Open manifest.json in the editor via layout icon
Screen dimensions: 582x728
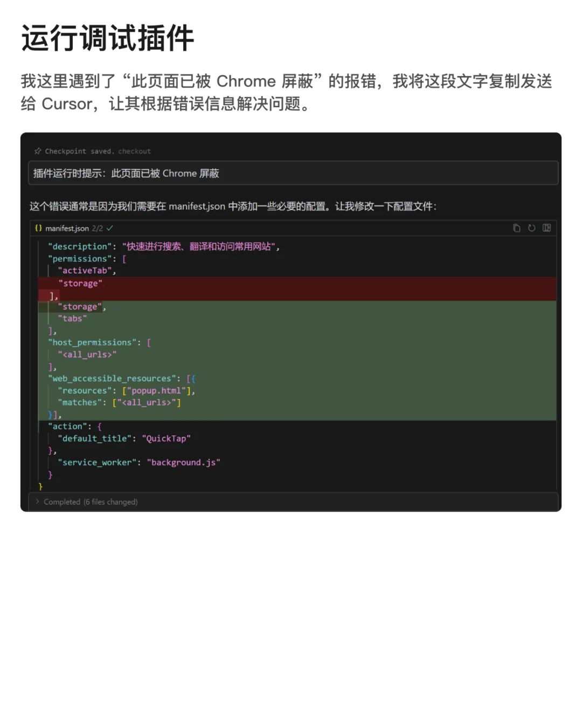[546, 228]
